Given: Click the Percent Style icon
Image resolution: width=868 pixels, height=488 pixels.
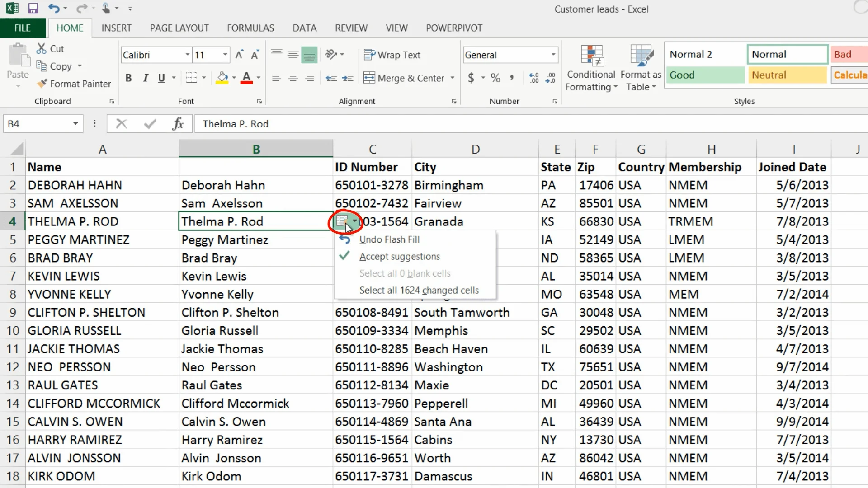Looking at the screenshot, I should coord(495,78).
